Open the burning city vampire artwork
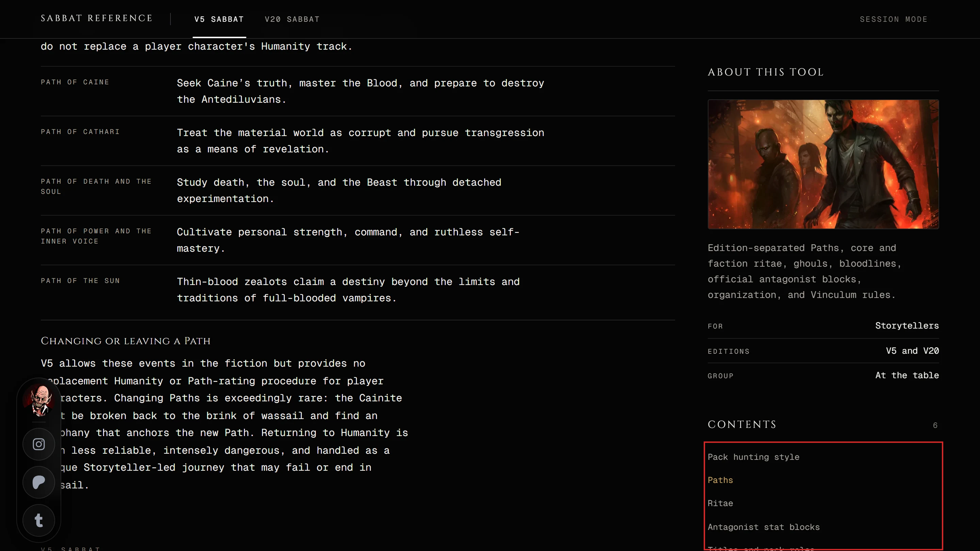Image resolution: width=980 pixels, height=551 pixels. click(x=823, y=164)
